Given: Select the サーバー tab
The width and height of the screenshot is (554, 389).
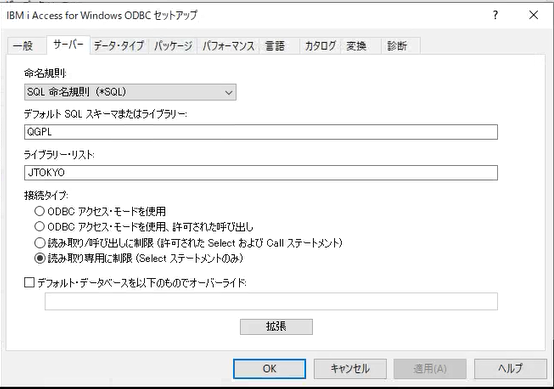Looking at the screenshot, I should [x=68, y=45].
